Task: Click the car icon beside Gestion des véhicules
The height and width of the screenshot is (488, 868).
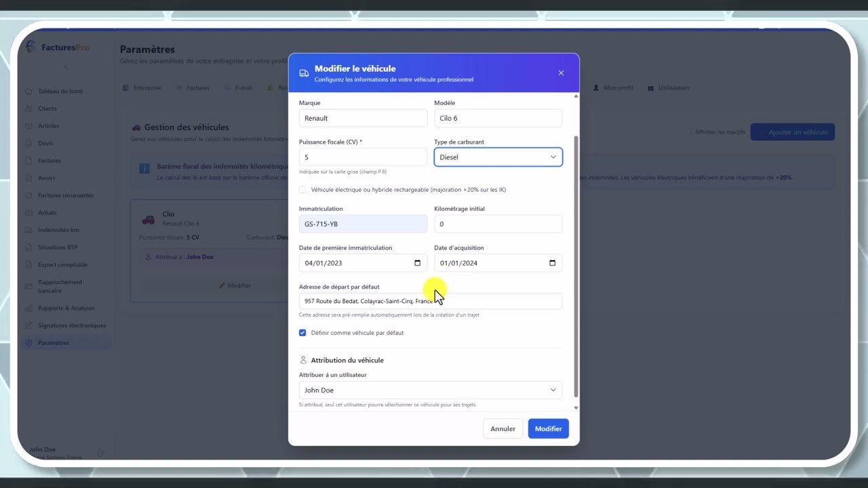Action: 136,127
